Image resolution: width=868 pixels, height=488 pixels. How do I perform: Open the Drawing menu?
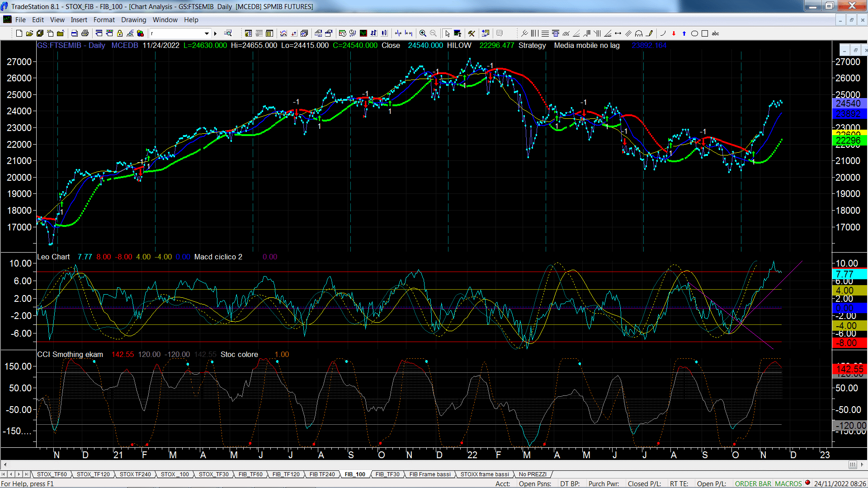click(x=134, y=20)
